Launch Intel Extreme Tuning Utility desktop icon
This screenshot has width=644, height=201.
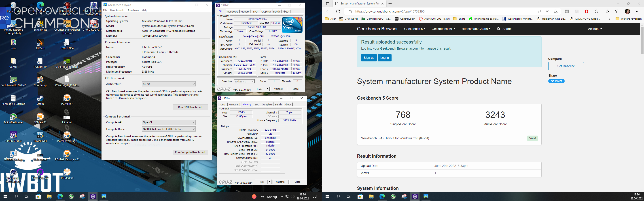pos(13,27)
